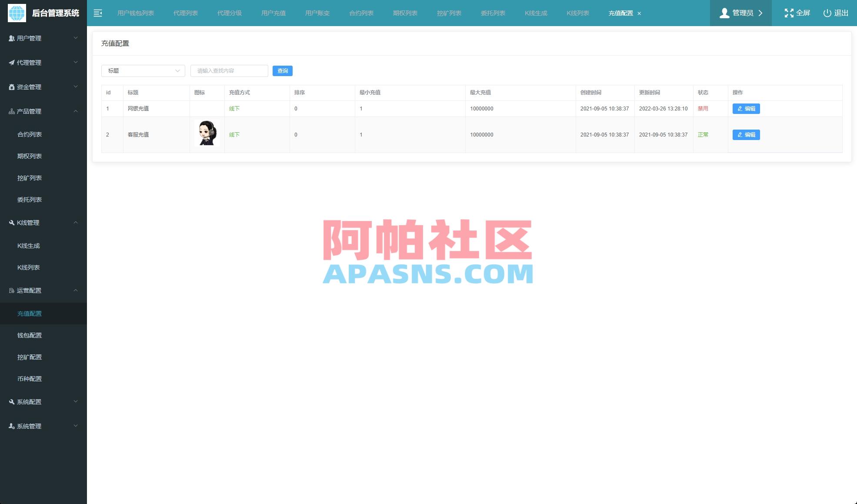Click 编辑 on the 客服充值 row

(746, 135)
